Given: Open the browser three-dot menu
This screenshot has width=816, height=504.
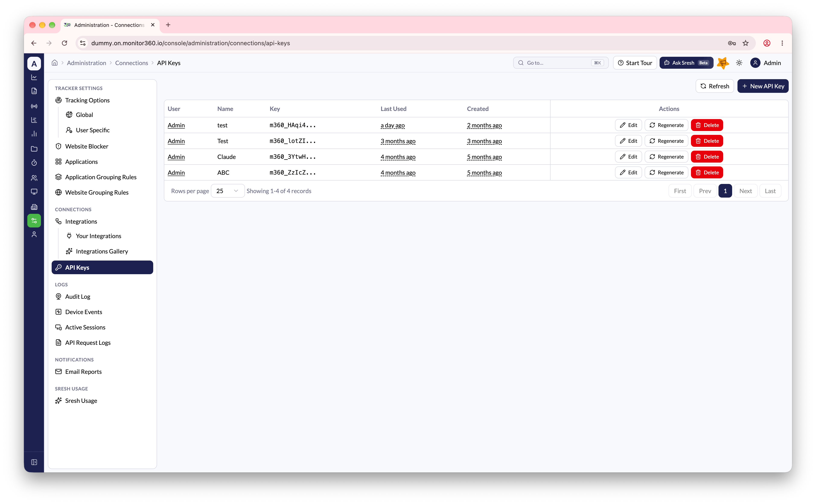Looking at the screenshot, I should point(782,43).
